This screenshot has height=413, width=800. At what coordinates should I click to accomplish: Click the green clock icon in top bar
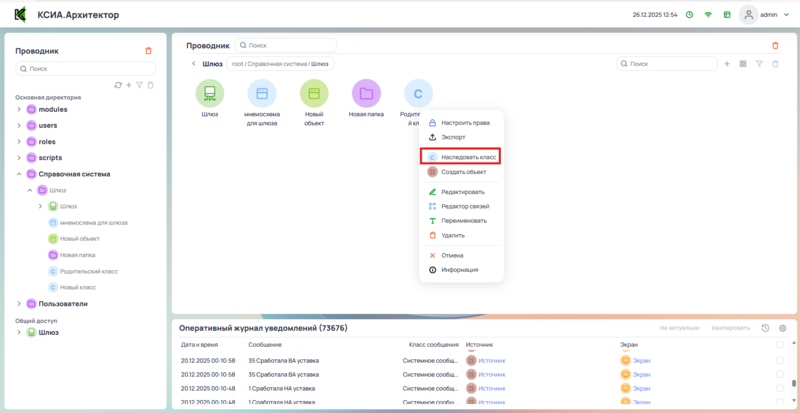[x=689, y=15]
